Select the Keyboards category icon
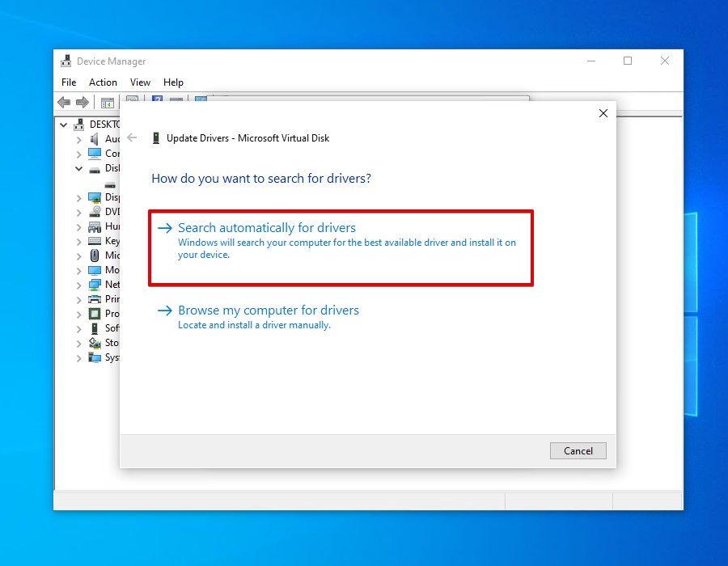The image size is (728, 566). click(x=95, y=241)
